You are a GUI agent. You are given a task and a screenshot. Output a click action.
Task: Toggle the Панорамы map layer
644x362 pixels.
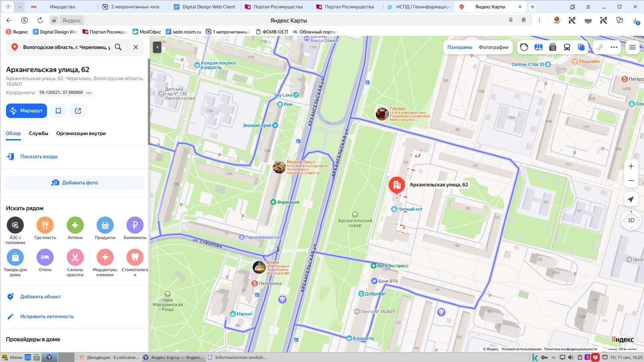click(x=460, y=47)
